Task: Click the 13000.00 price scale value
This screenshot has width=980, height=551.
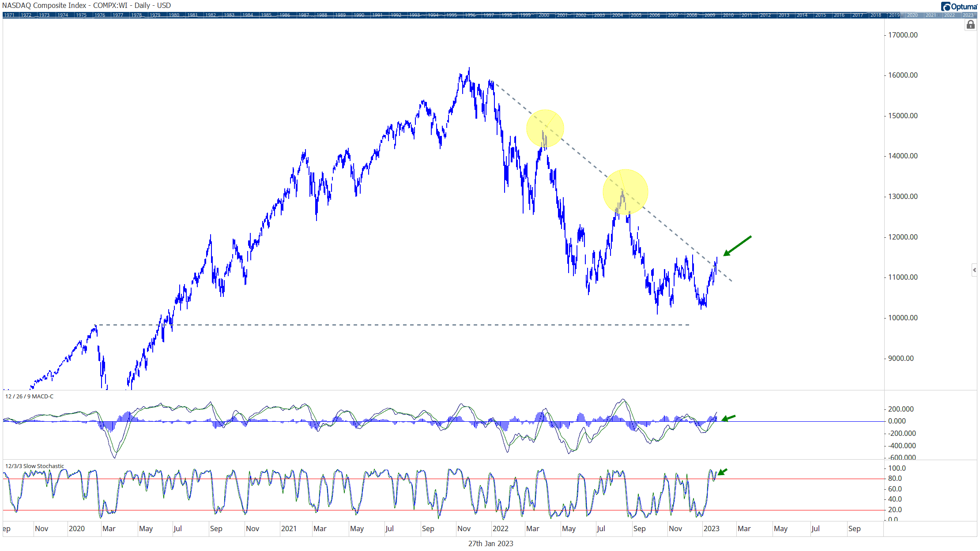Action: coord(903,196)
